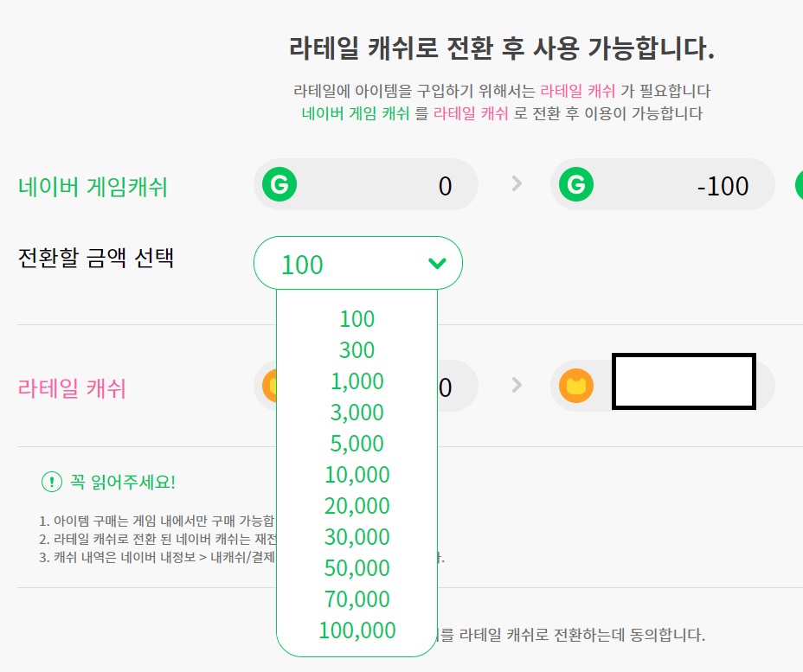
Task: Choose 30,000 from the list
Action: pyautogui.click(x=357, y=537)
